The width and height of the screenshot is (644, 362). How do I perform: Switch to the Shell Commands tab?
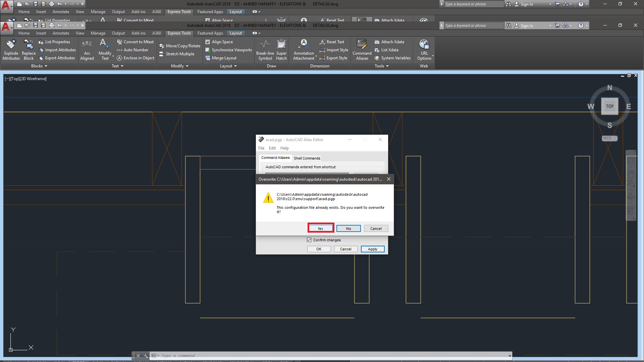click(307, 158)
